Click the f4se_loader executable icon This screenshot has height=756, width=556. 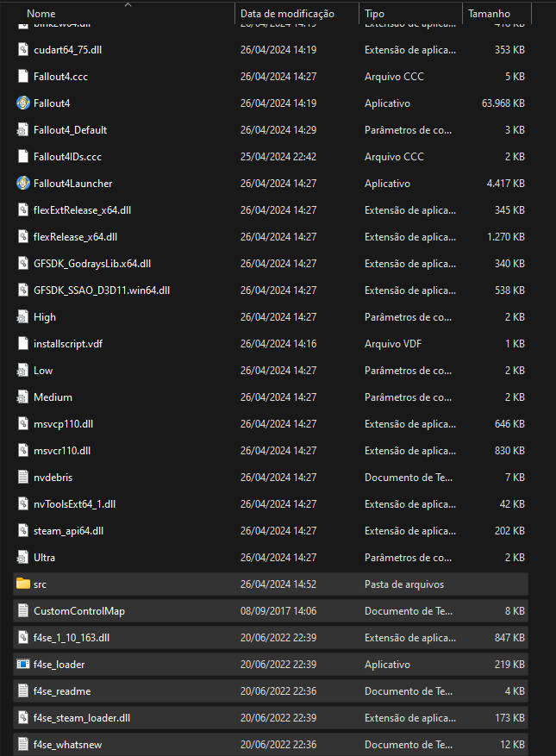click(x=23, y=665)
